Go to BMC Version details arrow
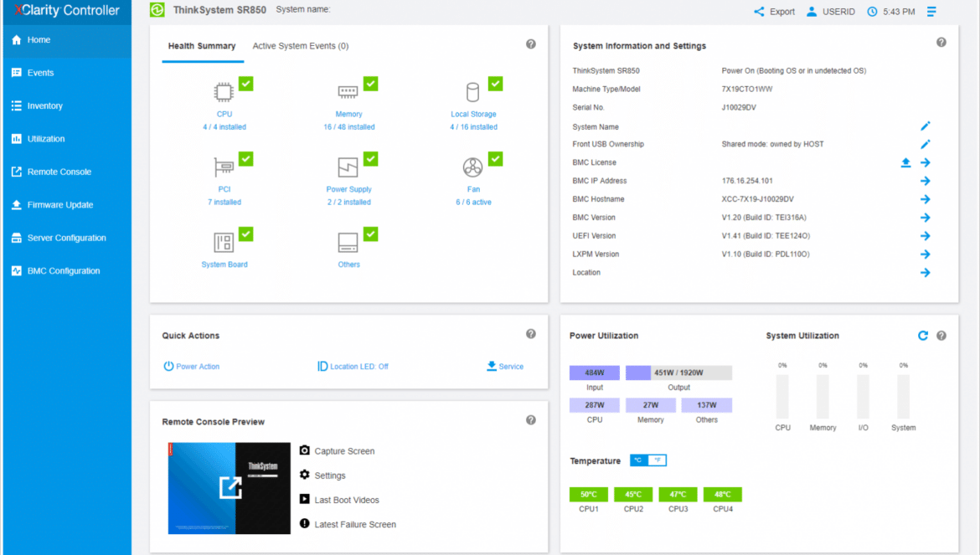The width and height of the screenshot is (980, 555). [x=925, y=218]
